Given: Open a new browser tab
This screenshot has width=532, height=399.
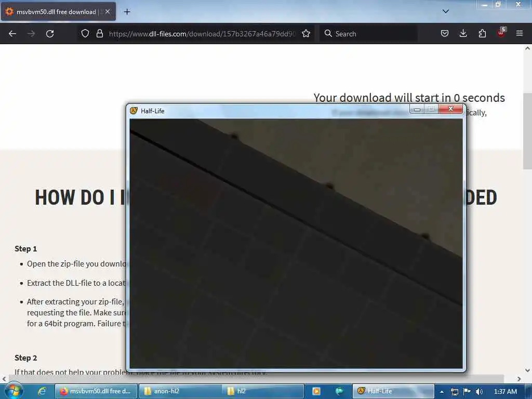Looking at the screenshot, I should click(x=127, y=12).
